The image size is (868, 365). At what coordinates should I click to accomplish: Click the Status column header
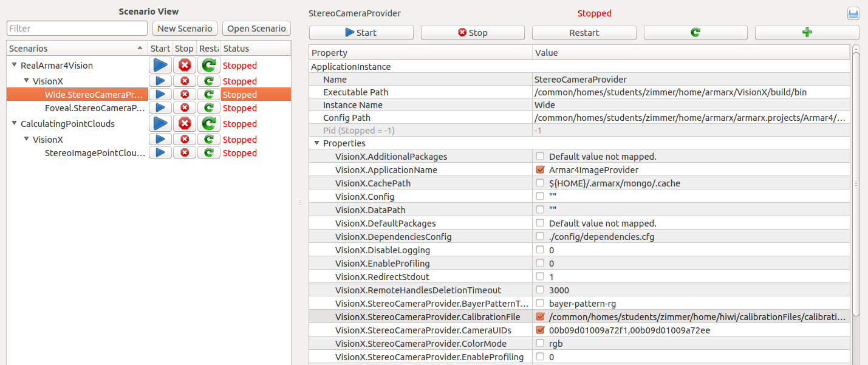[256, 48]
